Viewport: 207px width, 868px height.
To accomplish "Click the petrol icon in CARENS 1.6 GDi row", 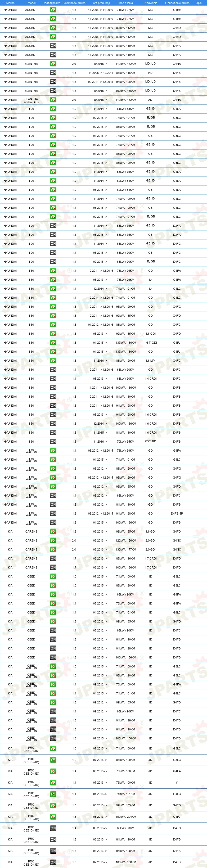I will point(53,531).
